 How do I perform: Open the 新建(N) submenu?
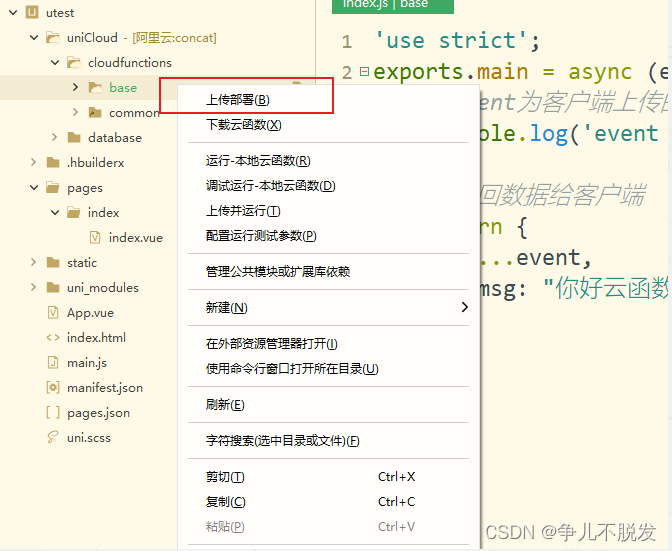(328, 308)
